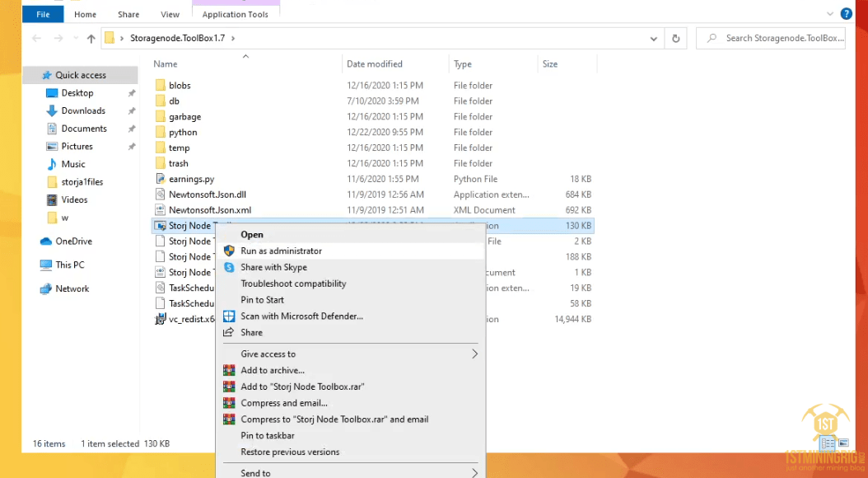The image size is (868, 478).
Task: Expand Send to submenu
Action: (x=351, y=473)
